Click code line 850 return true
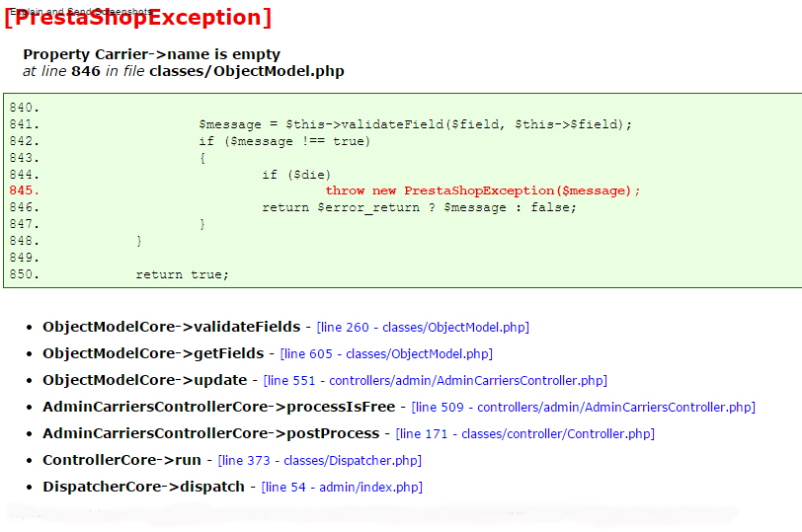Screen dimensions: 802x532 (x=182, y=274)
